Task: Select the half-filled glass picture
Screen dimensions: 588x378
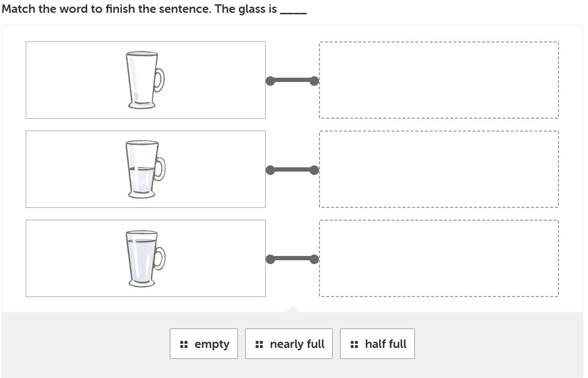Action: (x=145, y=169)
